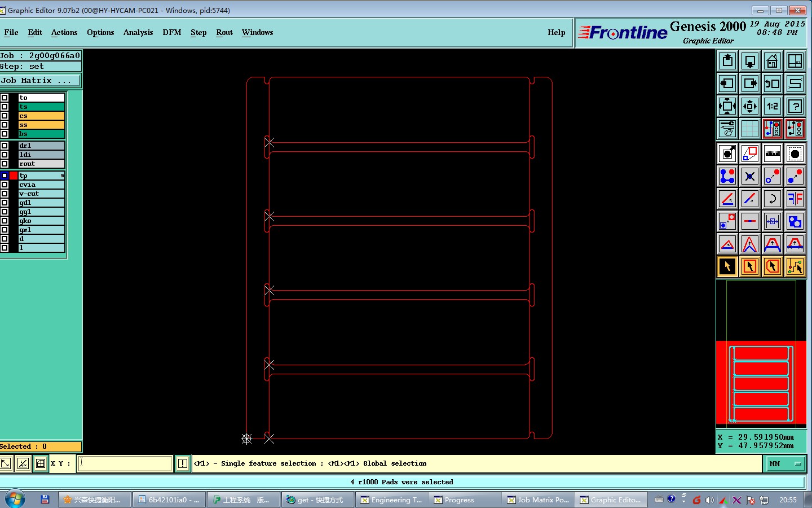Toggle visibility checkbox for layer drl
Image resolution: width=812 pixels, height=508 pixels.
5,146
